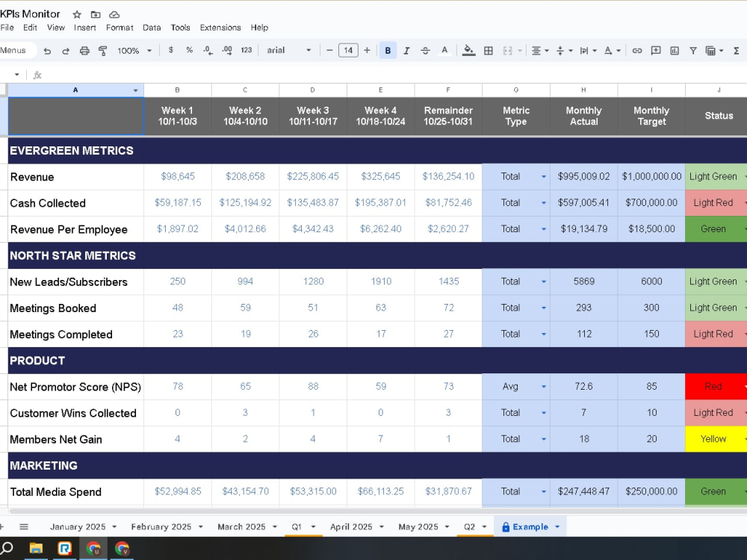The width and height of the screenshot is (747, 560).
Task: Click the move to folder icon
Action: point(96,14)
